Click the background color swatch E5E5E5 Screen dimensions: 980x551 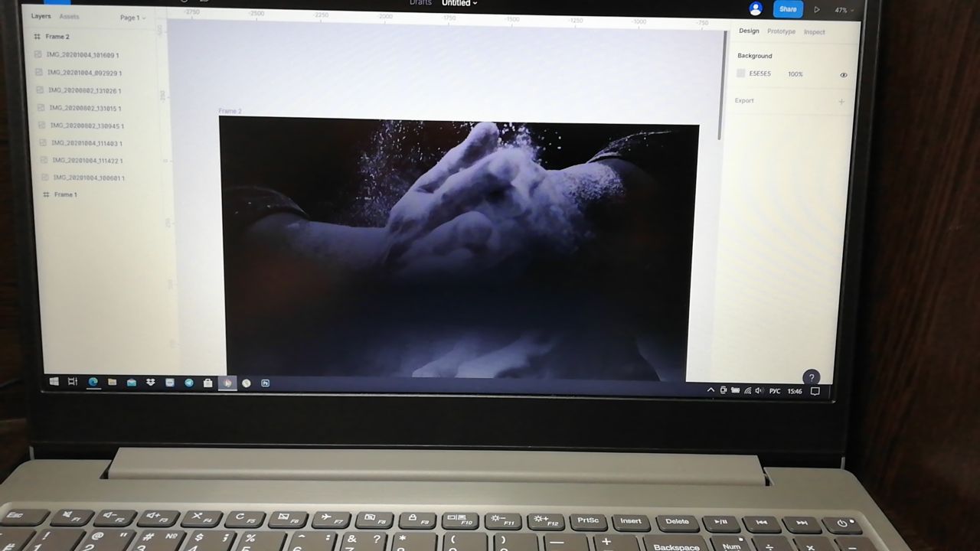pos(740,73)
